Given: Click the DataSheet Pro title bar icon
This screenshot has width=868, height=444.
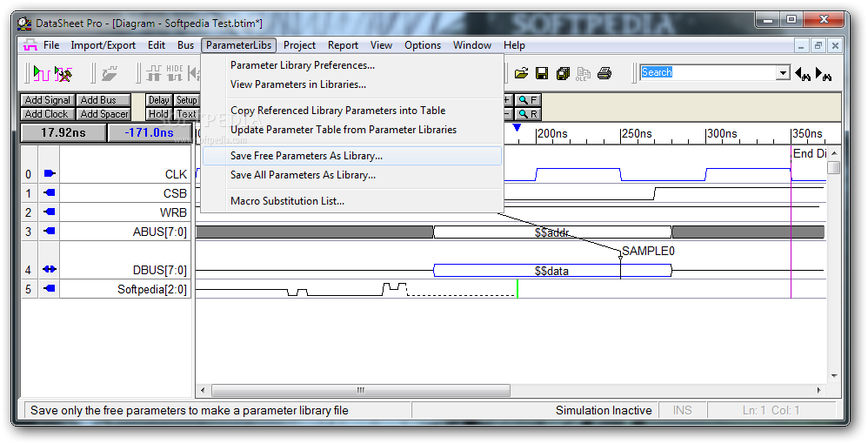Looking at the screenshot, I should click(23, 24).
